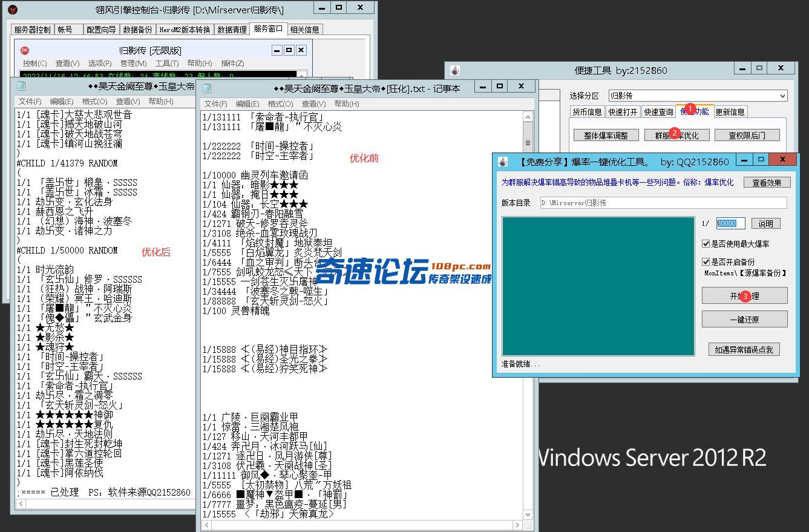Click the 一键还原 button
This screenshot has width=809, height=532.
[x=744, y=319]
